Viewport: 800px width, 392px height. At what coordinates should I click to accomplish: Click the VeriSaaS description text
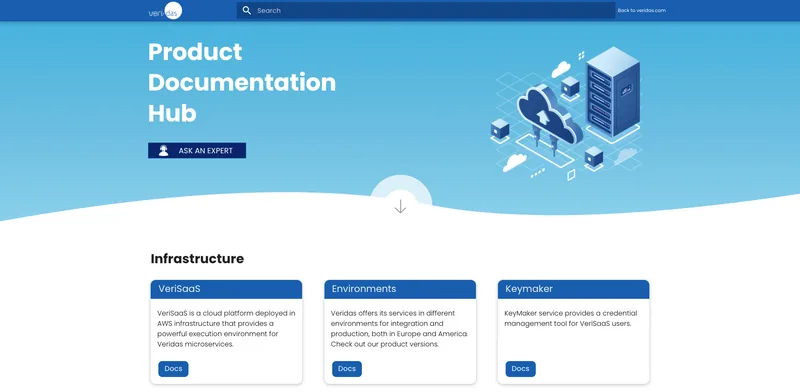pyautogui.click(x=226, y=329)
